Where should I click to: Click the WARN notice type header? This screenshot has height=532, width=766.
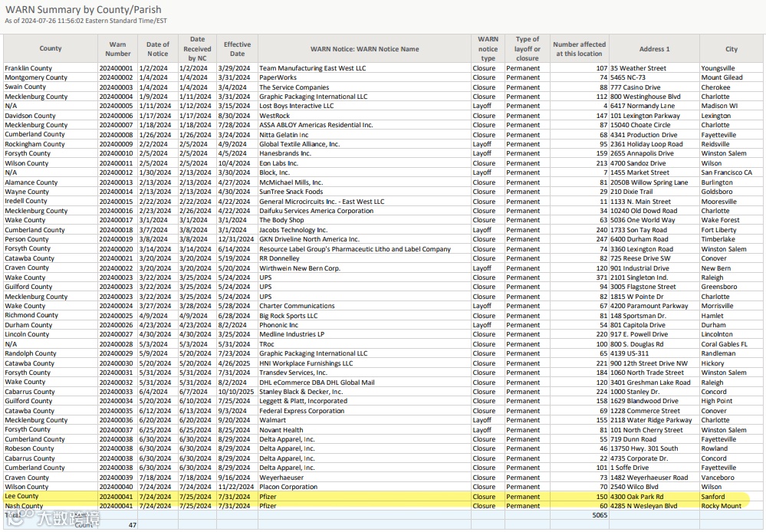[488, 48]
